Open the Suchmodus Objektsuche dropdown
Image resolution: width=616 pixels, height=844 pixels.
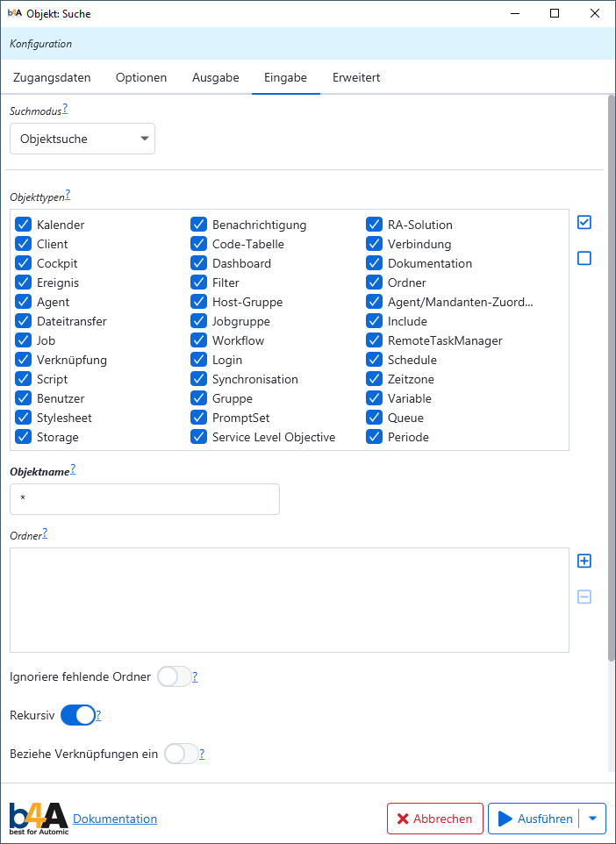click(x=82, y=139)
